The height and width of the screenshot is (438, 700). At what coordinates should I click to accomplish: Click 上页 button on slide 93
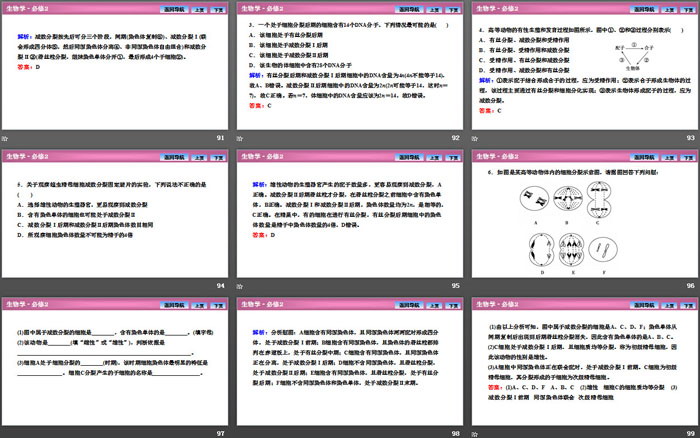click(x=670, y=9)
